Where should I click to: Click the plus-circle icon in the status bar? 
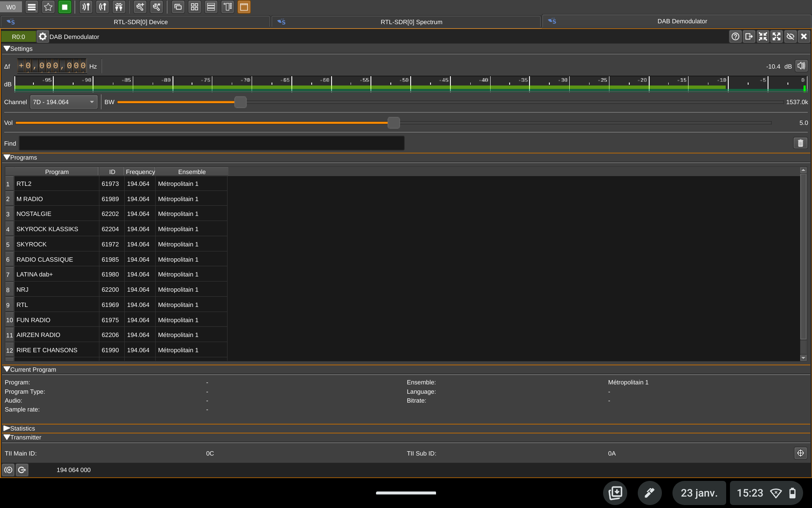click(x=8, y=470)
